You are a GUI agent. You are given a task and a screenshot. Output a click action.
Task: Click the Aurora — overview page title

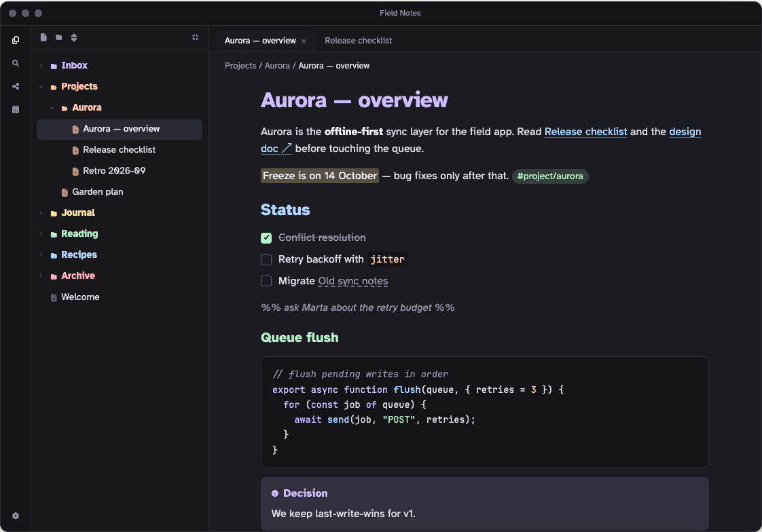[355, 100]
